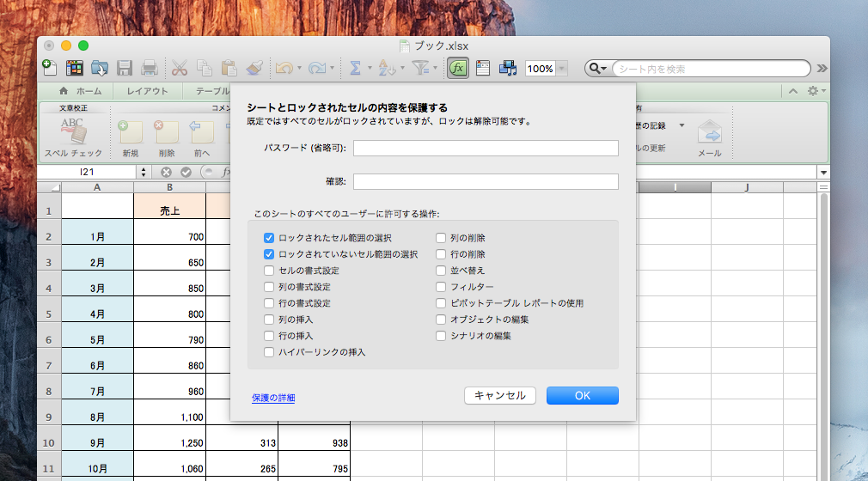Enable ハイパーリンクの挿入 checkbox
The height and width of the screenshot is (481, 868).
(x=269, y=352)
